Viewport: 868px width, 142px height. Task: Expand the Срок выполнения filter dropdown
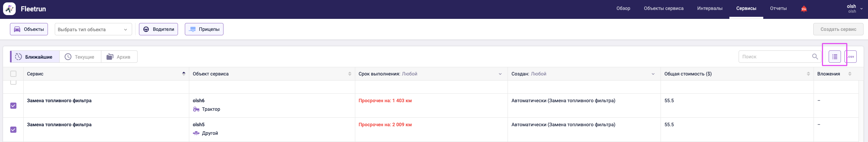[500, 74]
